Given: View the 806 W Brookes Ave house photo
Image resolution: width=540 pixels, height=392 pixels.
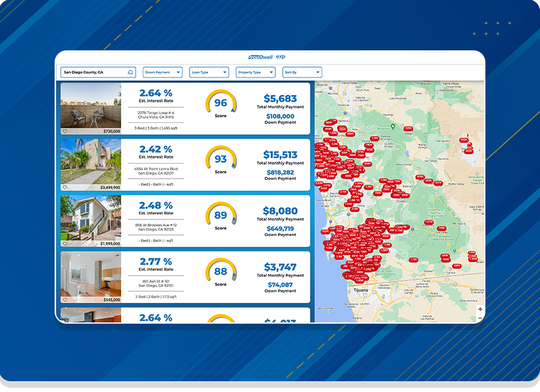Looking at the screenshot, I should 91,218.
